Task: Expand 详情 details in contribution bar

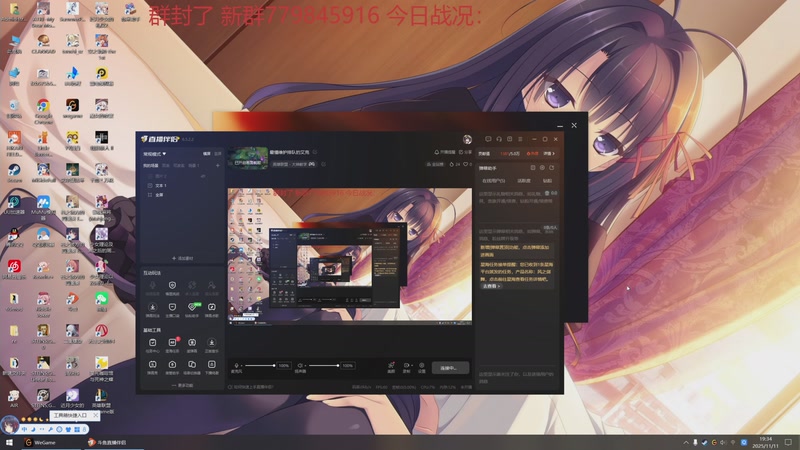Action: pos(549,154)
